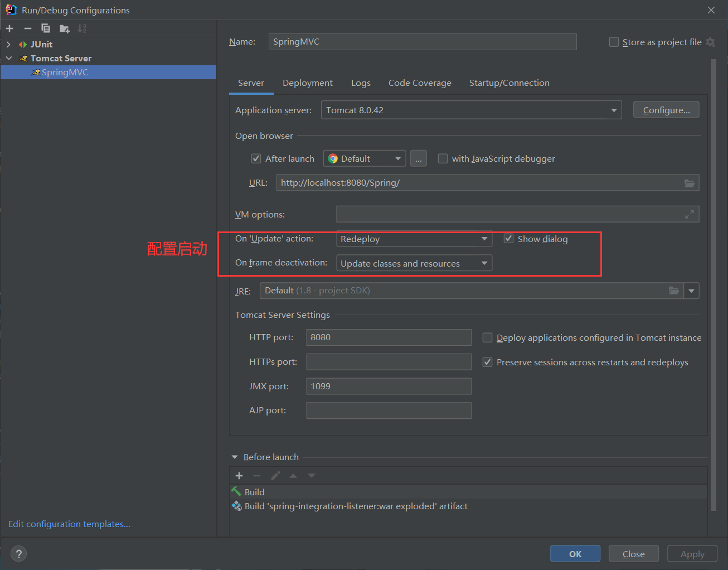
Task: Remove Before launch task
Action: click(x=257, y=476)
